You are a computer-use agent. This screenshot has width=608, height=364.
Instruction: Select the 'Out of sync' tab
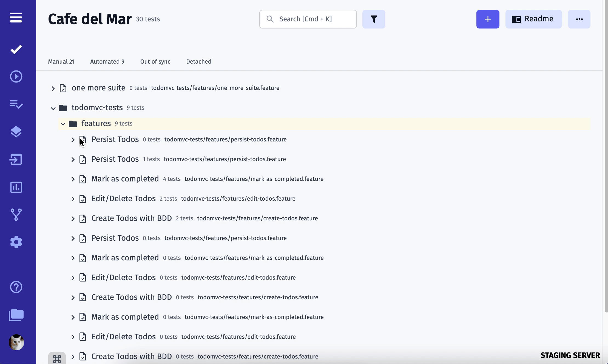[x=155, y=61]
